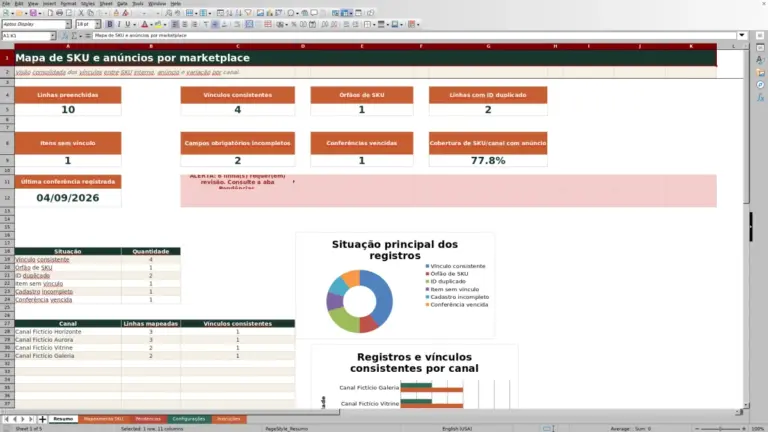Image resolution: width=768 pixels, height=432 pixels.
Task: Click the vertical scrollbar
Action: pos(746,225)
